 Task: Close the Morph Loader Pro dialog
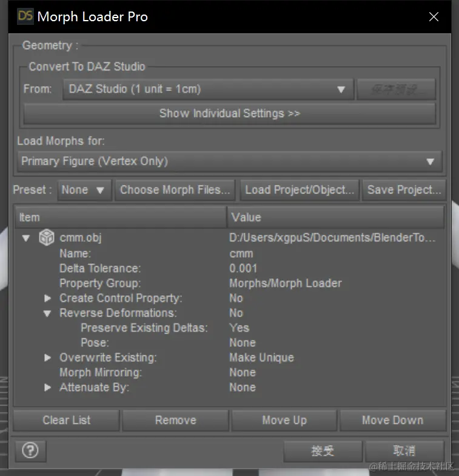[434, 17]
